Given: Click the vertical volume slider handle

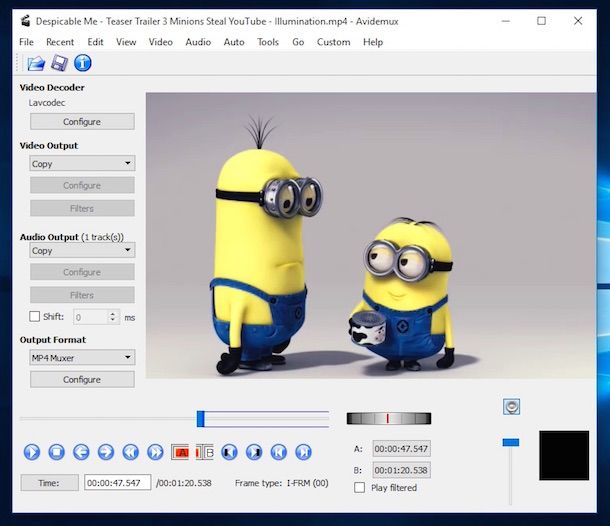Looking at the screenshot, I should pos(510,442).
